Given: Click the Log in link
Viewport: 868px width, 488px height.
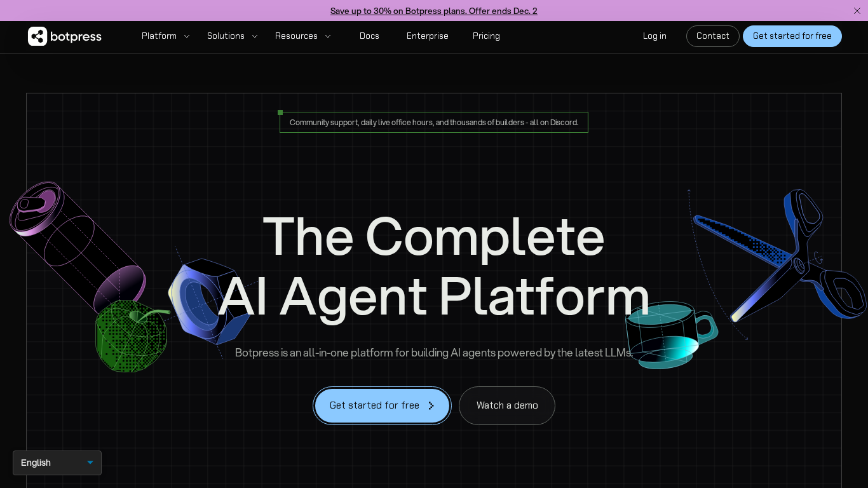Looking at the screenshot, I should [x=654, y=36].
